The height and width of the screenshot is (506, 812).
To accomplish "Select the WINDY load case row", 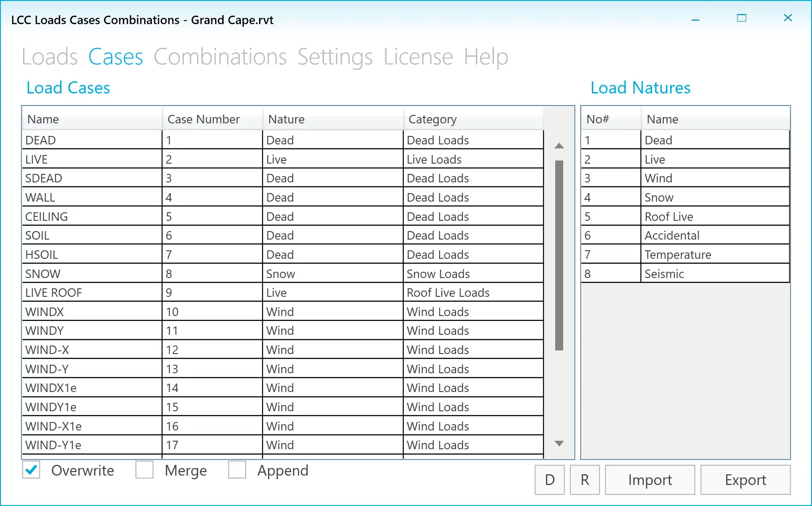I will [x=283, y=330].
